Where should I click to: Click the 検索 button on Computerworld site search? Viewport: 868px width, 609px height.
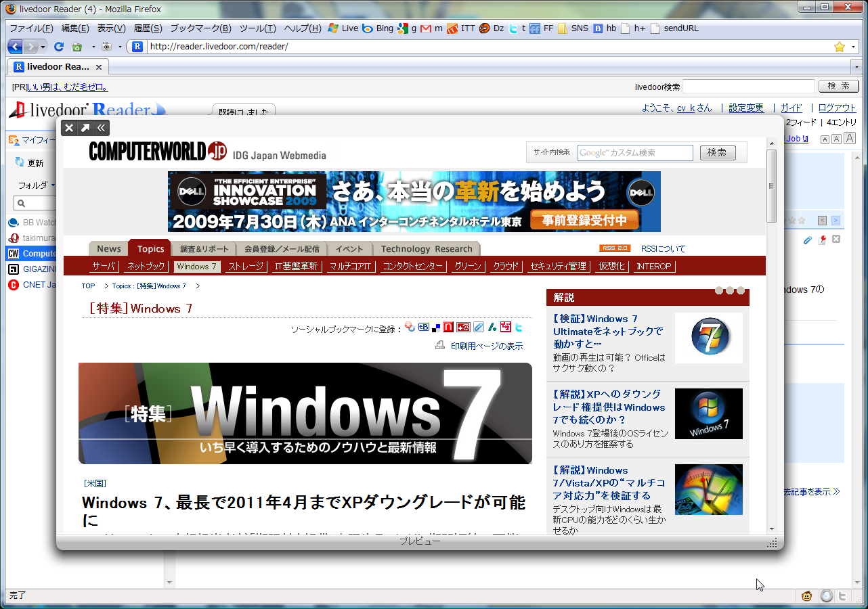718,153
